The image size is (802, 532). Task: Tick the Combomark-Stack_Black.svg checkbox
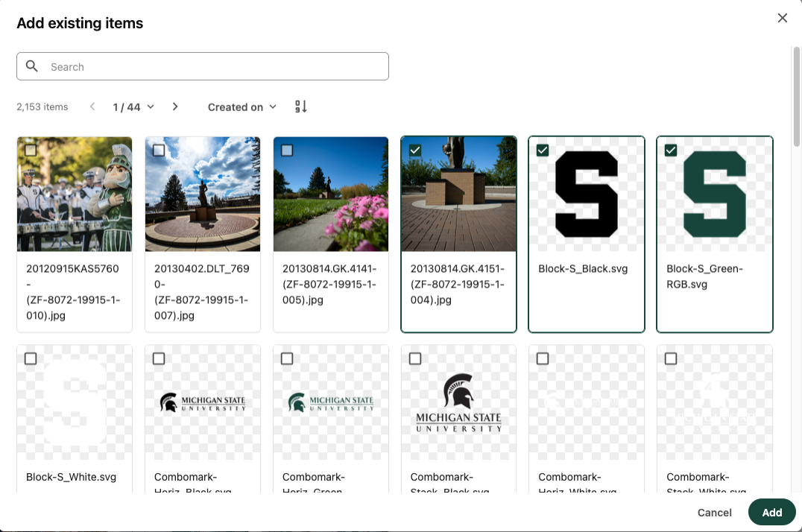(x=415, y=359)
